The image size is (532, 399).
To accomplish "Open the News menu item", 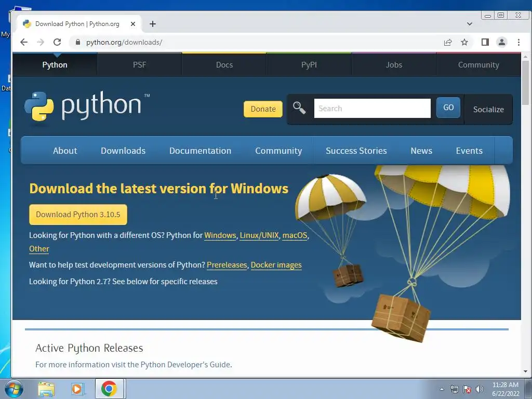I will tap(421, 151).
